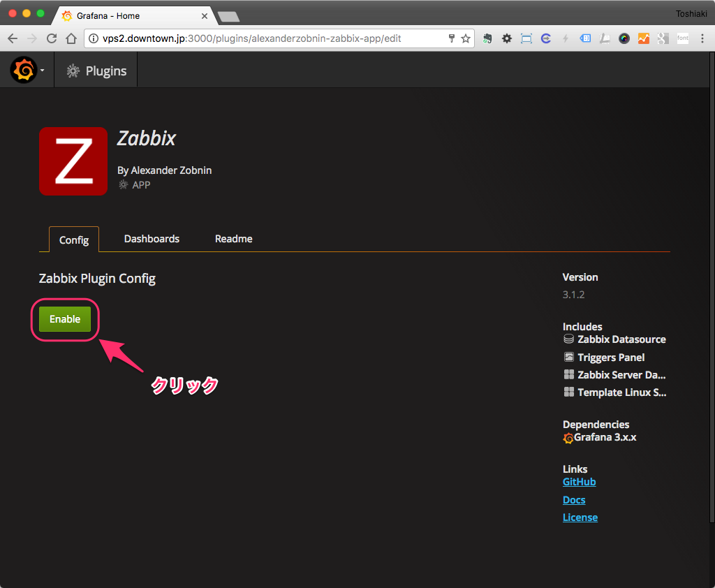Open the orange chart extension icon
The image size is (715, 588).
pyautogui.click(x=643, y=38)
